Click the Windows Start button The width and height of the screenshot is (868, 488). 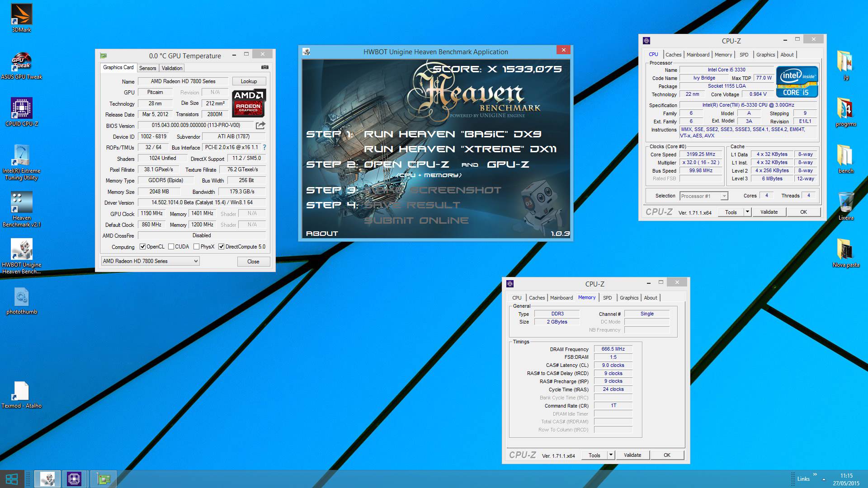(12, 479)
